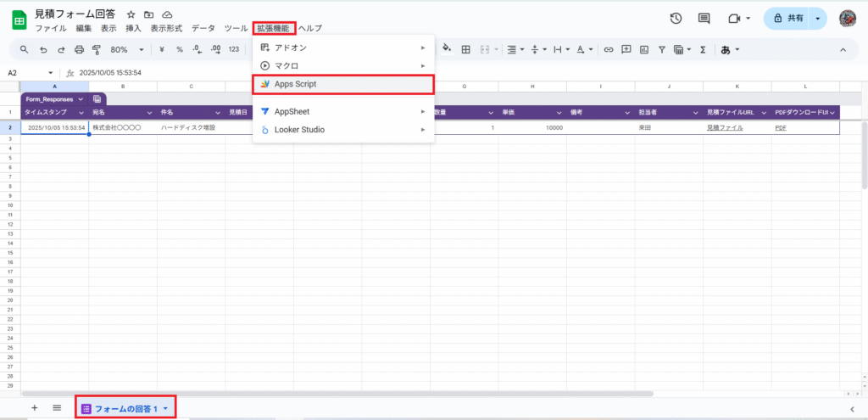Expand the Form_Responses table name dropdown
Viewport: 868px width, 420px height.
[x=80, y=99]
